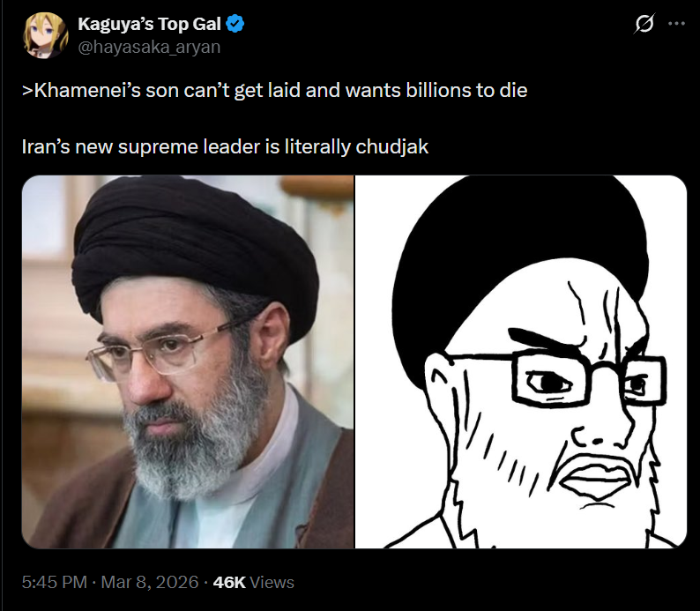Click the line mentioning Iran's new supreme leader
Screen dimensions: 700x611
tap(225, 147)
